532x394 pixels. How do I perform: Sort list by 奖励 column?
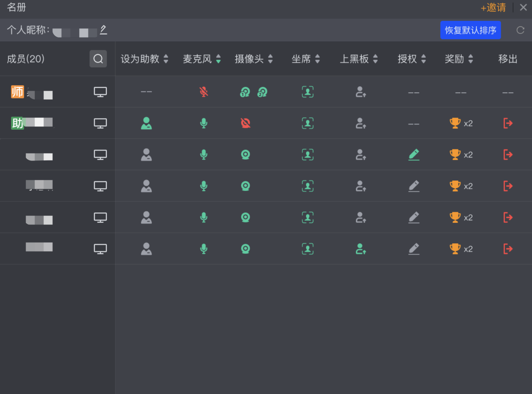[x=459, y=59]
